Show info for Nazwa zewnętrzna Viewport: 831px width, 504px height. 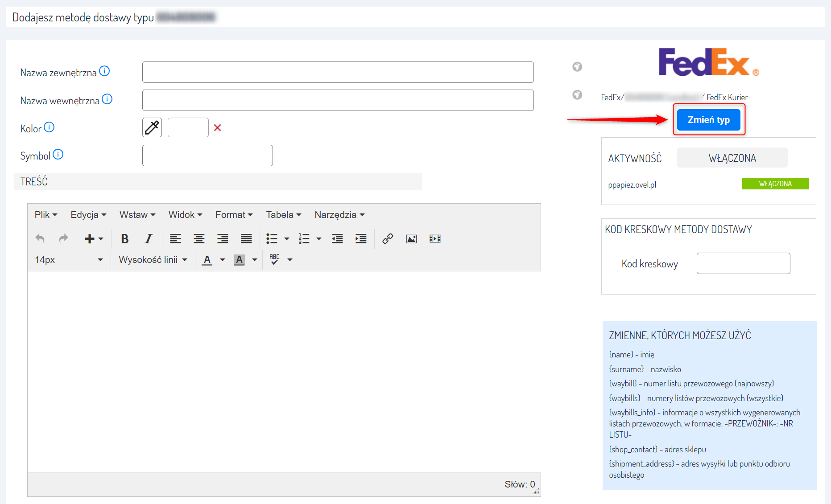pyautogui.click(x=104, y=71)
